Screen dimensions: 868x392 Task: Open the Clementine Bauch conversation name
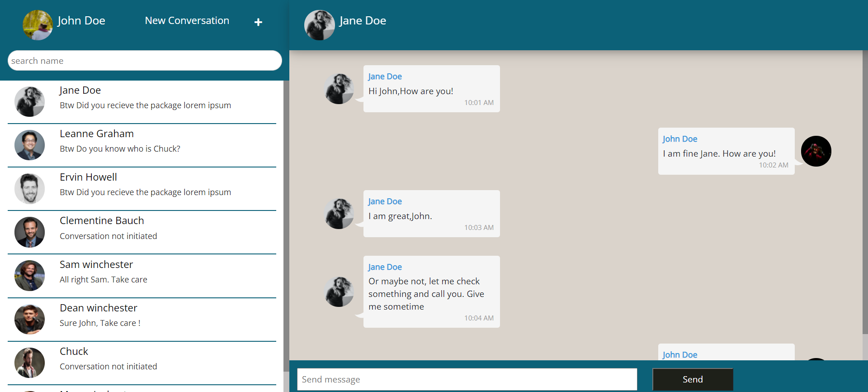point(102,221)
